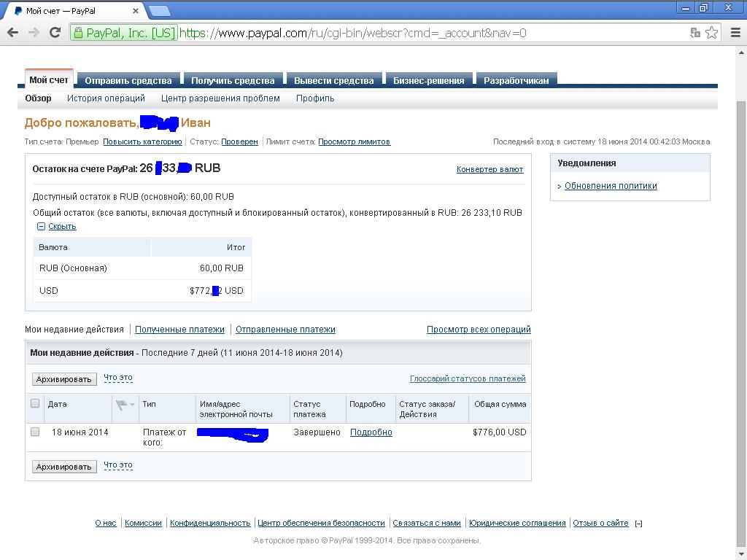Viewport: 747px width, 560px height.
Task: Switch to the Мой счет tab
Action: 49,79
